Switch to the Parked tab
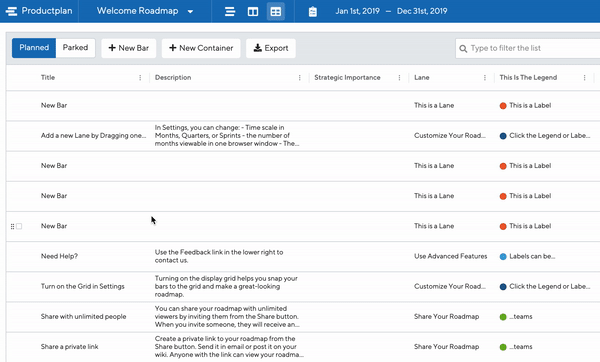The height and width of the screenshot is (362, 600). (x=75, y=48)
